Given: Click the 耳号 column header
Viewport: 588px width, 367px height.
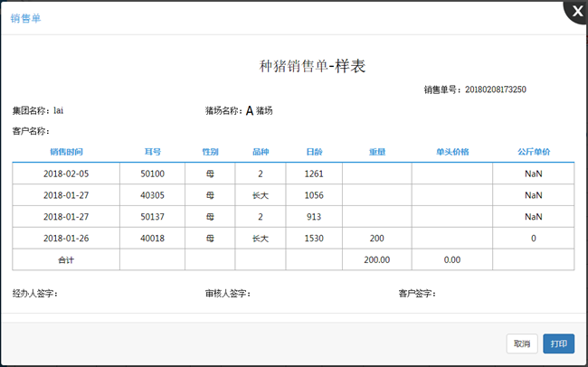Looking at the screenshot, I should pyautogui.click(x=152, y=152).
